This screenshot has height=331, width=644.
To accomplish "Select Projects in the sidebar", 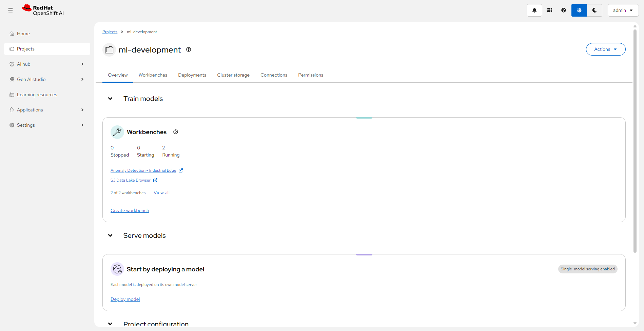I will [x=47, y=49].
